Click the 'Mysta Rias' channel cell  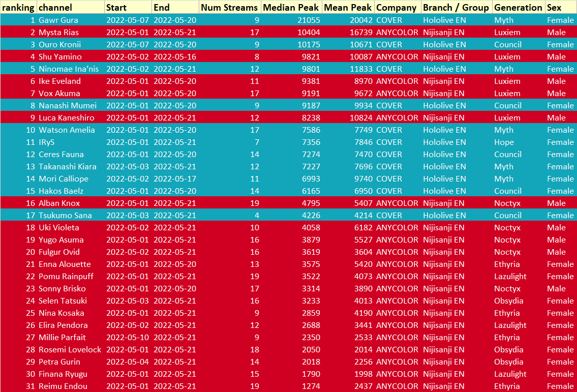pyautogui.click(x=70, y=33)
